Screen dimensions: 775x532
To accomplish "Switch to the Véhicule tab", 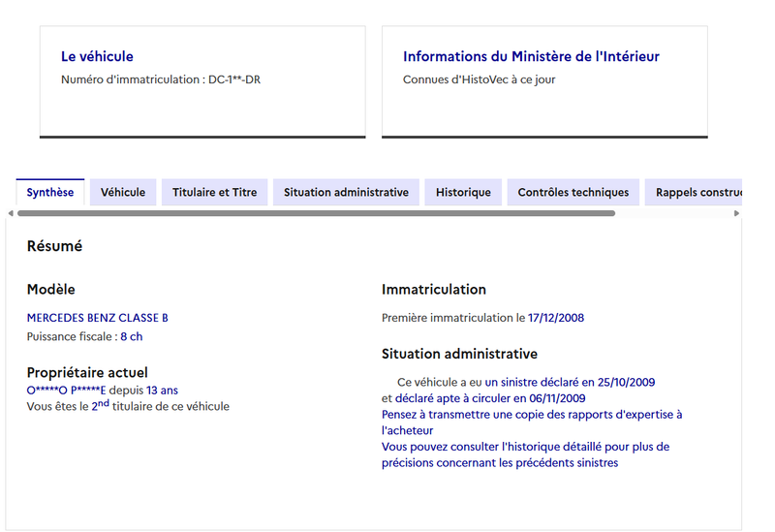I will point(123,192).
